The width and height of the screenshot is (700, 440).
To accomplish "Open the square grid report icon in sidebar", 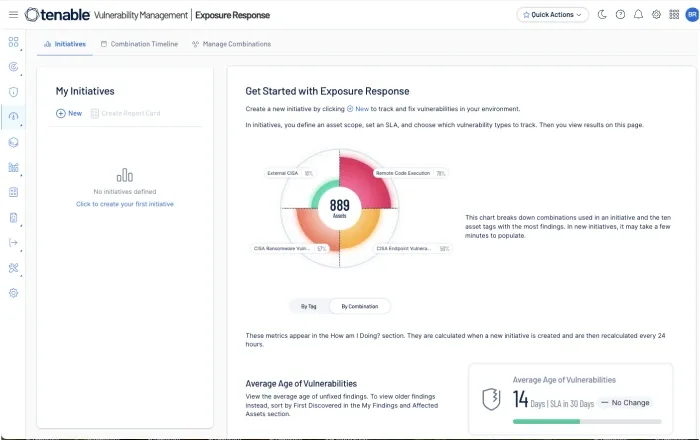I will [13, 192].
